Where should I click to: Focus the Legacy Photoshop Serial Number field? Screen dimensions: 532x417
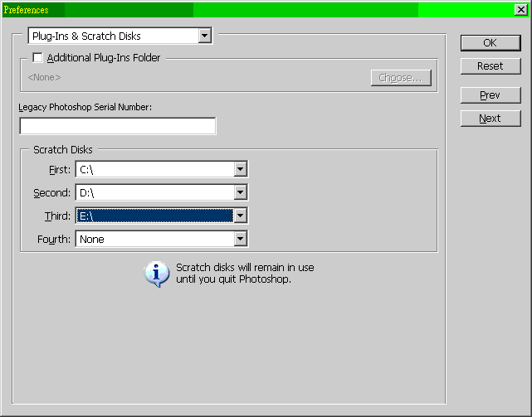tap(117, 126)
